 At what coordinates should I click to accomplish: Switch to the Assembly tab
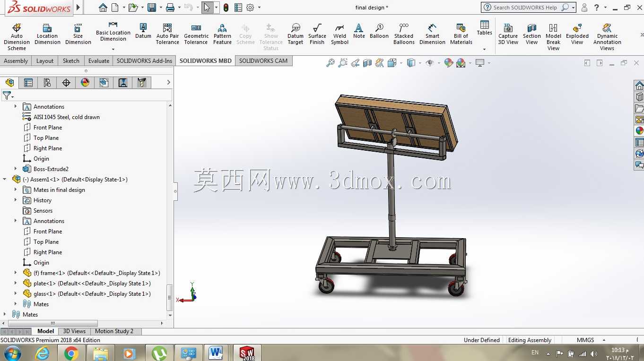[x=16, y=60]
